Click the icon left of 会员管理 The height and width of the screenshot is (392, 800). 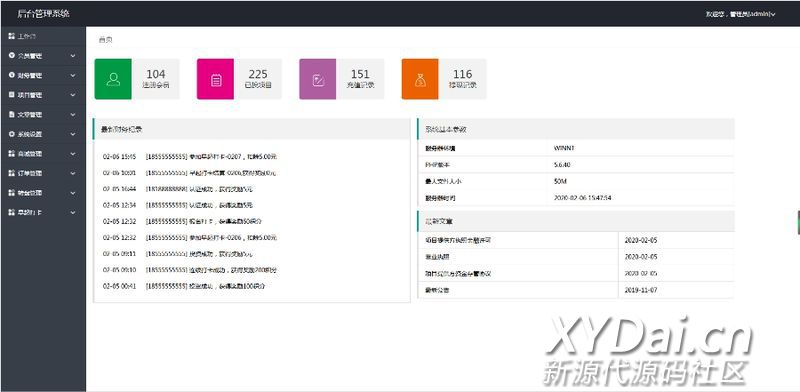point(12,56)
